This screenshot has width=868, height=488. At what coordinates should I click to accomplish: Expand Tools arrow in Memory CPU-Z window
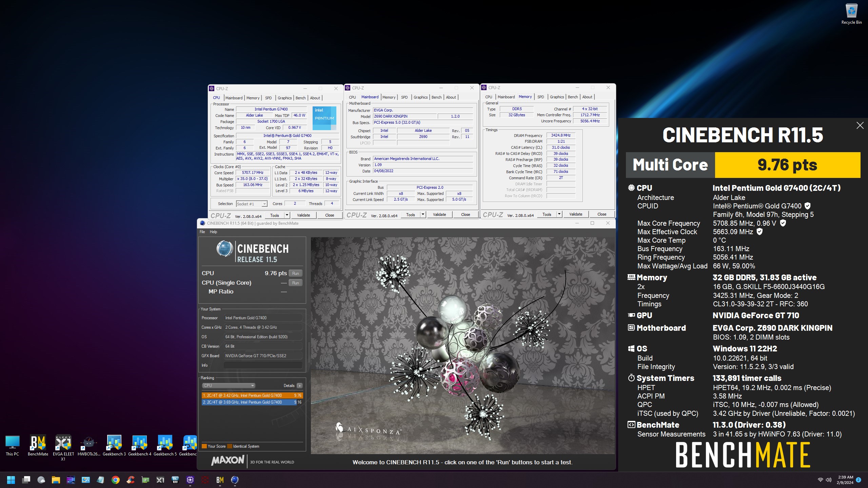tap(559, 214)
